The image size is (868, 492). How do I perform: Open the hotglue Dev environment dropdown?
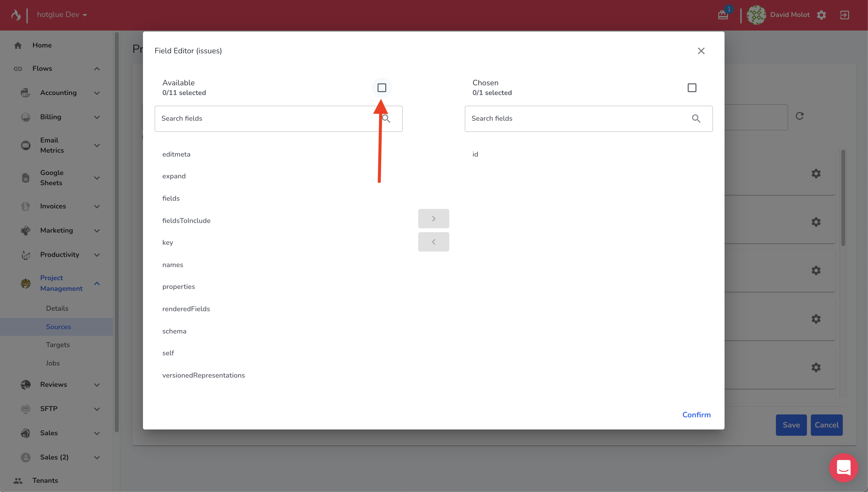coord(62,15)
